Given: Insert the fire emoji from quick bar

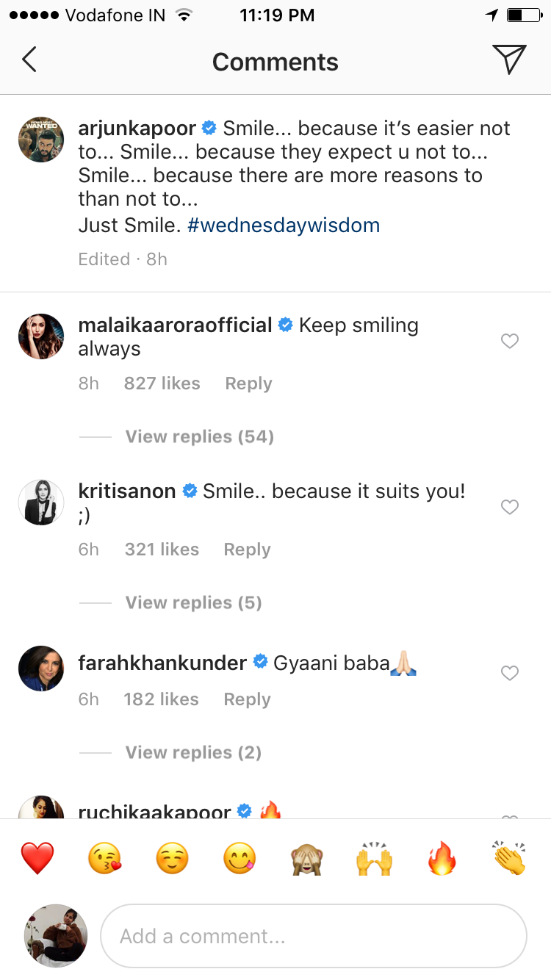Looking at the screenshot, I should point(442,858).
